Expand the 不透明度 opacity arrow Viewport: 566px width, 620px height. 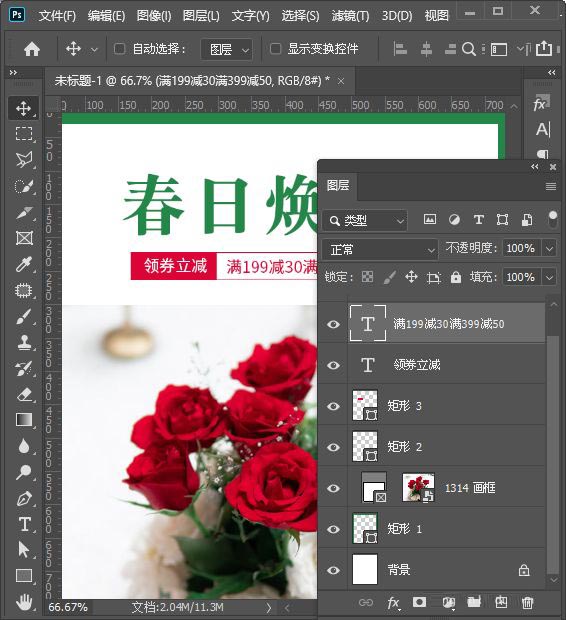549,249
